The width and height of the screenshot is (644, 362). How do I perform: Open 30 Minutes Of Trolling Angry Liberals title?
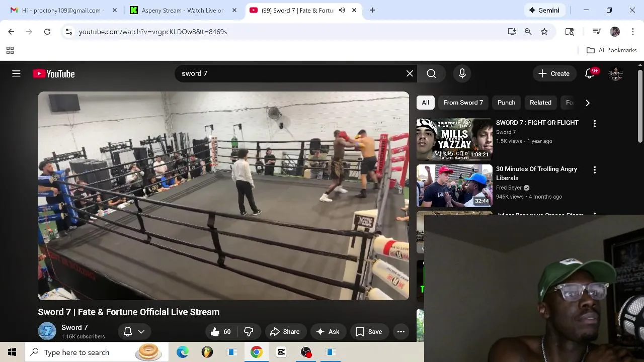tap(536, 173)
